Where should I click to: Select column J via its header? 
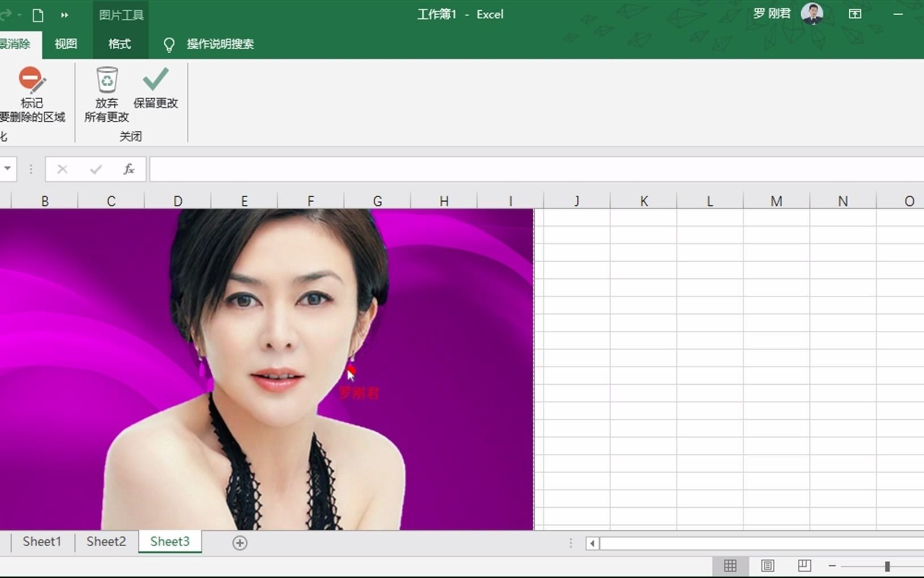[x=576, y=201]
